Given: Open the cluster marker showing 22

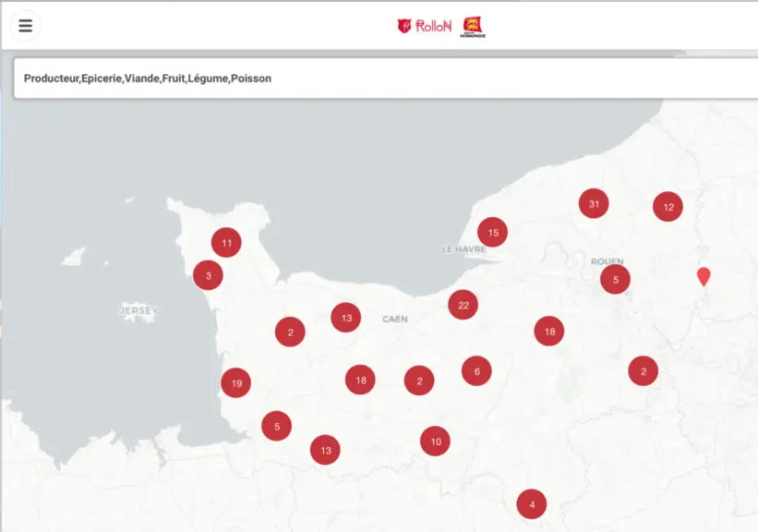Looking at the screenshot, I should pyautogui.click(x=463, y=305).
